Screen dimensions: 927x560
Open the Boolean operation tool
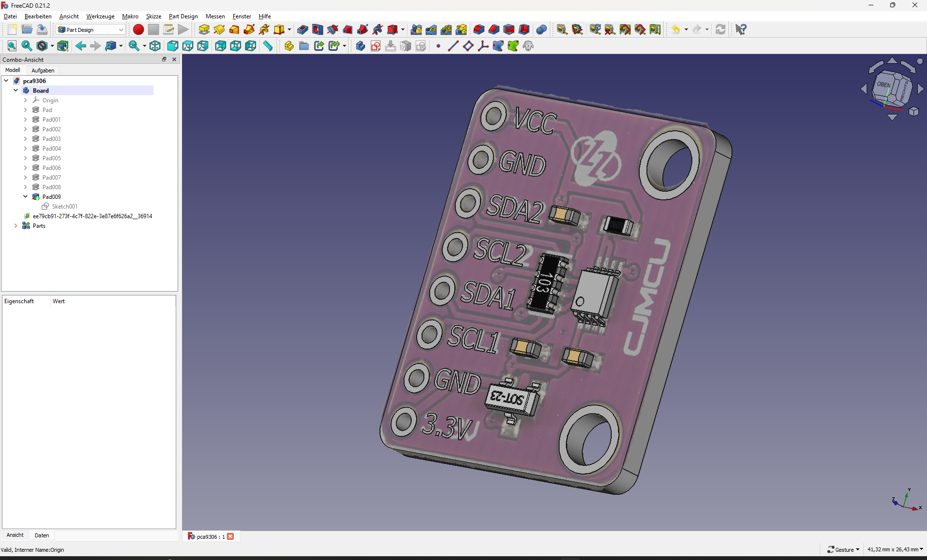pyautogui.click(x=541, y=29)
